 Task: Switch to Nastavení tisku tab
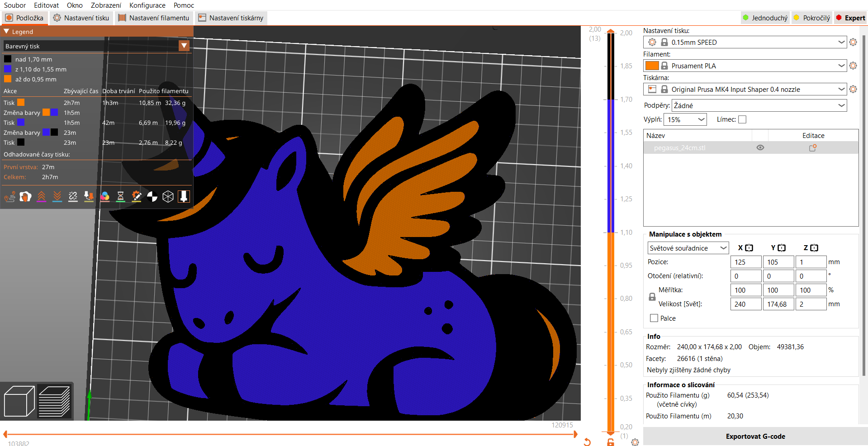point(81,18)
